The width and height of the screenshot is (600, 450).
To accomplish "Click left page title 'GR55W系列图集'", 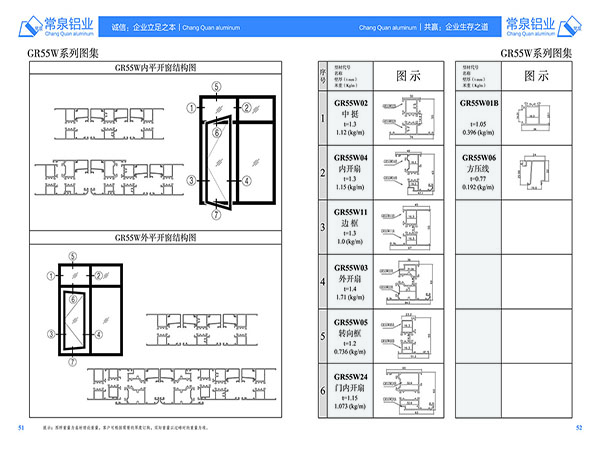I will click(63, 53).
